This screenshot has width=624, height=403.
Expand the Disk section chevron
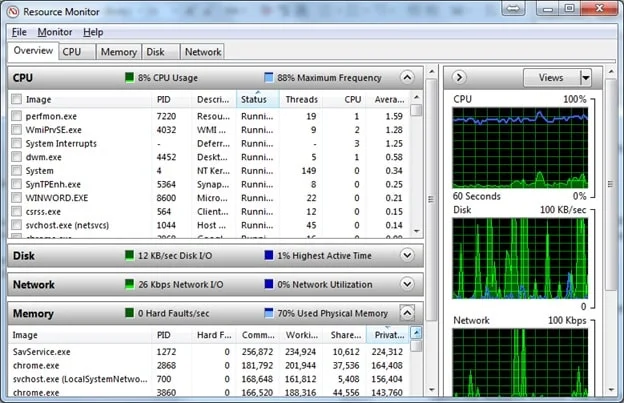click(407, 255)
